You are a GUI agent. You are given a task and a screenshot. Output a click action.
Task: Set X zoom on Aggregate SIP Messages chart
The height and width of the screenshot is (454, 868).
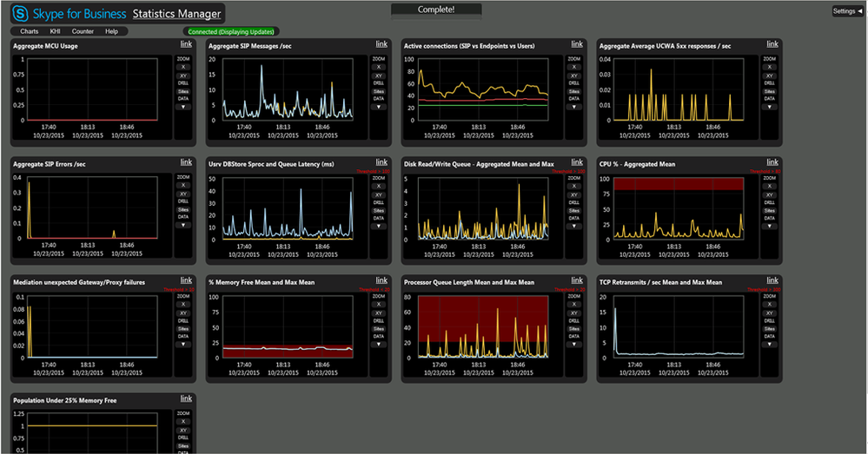point(379,67)
